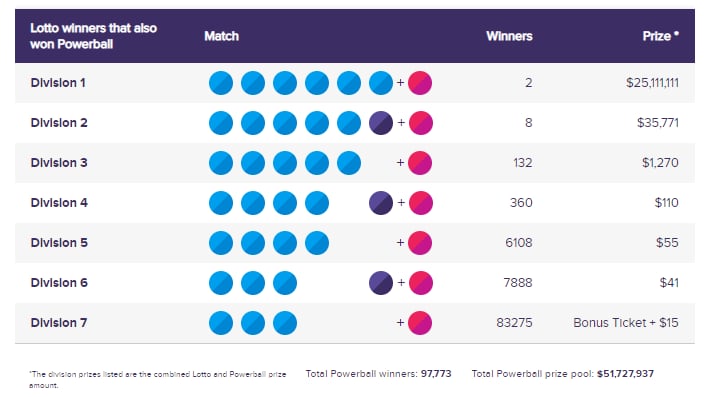
Task: Select the Winners column header
Action: click(x=509, y=36)
